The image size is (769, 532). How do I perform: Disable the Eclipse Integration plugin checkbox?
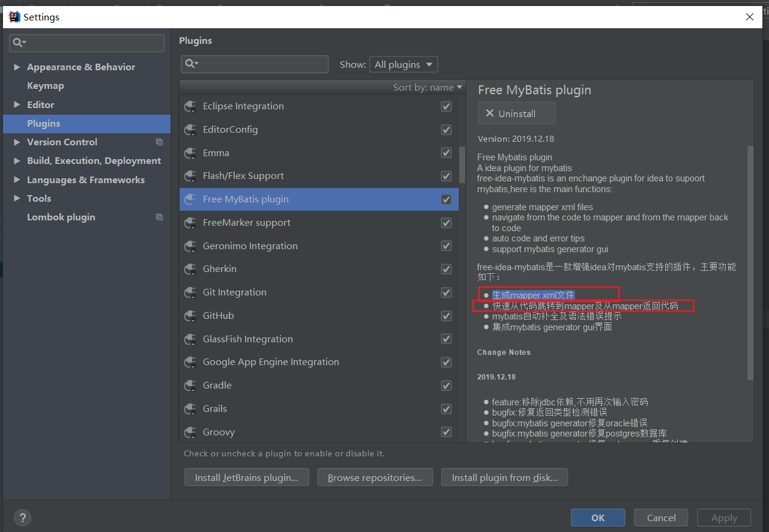pyautogui.click(x=446, y=106)
